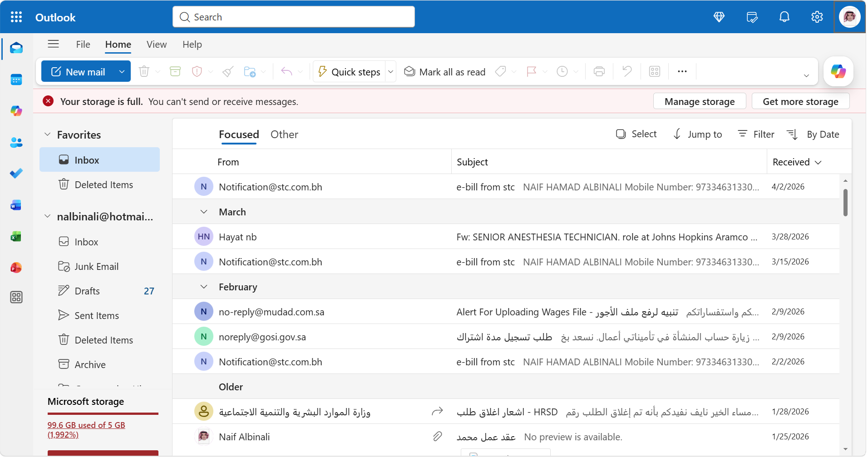Click the Snooze clock icon

[562, 71]
